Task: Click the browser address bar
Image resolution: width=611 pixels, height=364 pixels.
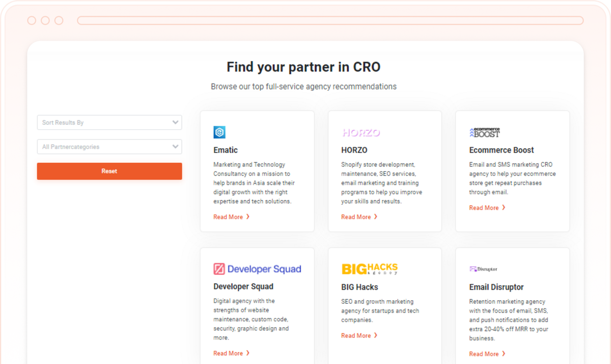Action: 331,20
